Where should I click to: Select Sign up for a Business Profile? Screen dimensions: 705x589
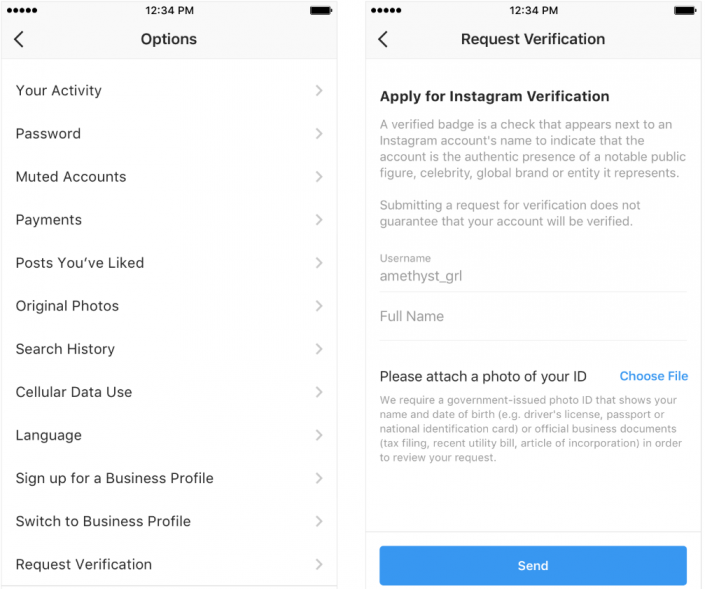[115, 478]
